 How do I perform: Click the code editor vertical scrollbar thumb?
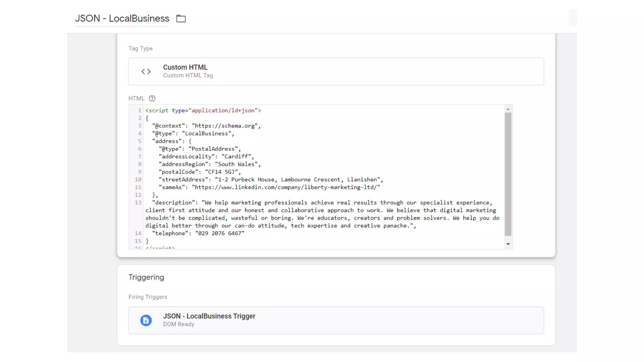508,174
